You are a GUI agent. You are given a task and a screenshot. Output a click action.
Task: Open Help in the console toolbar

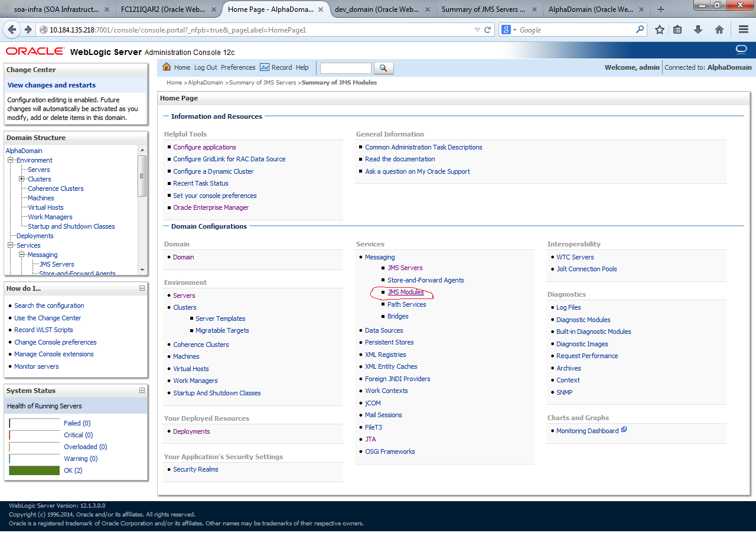[x=302, y=67]
